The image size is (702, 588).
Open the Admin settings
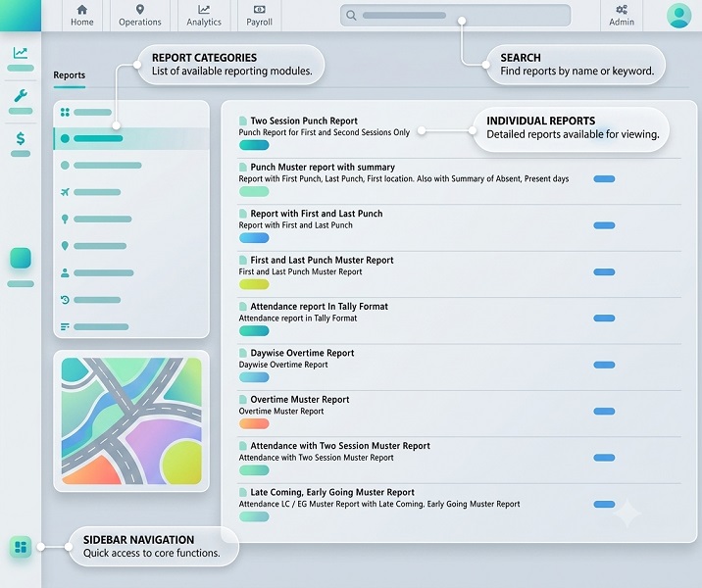point(622,16)
